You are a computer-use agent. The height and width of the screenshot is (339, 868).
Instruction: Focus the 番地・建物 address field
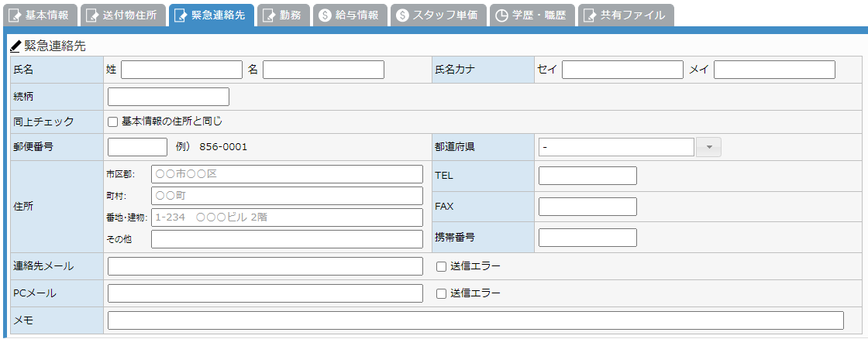tap(287, 217)
